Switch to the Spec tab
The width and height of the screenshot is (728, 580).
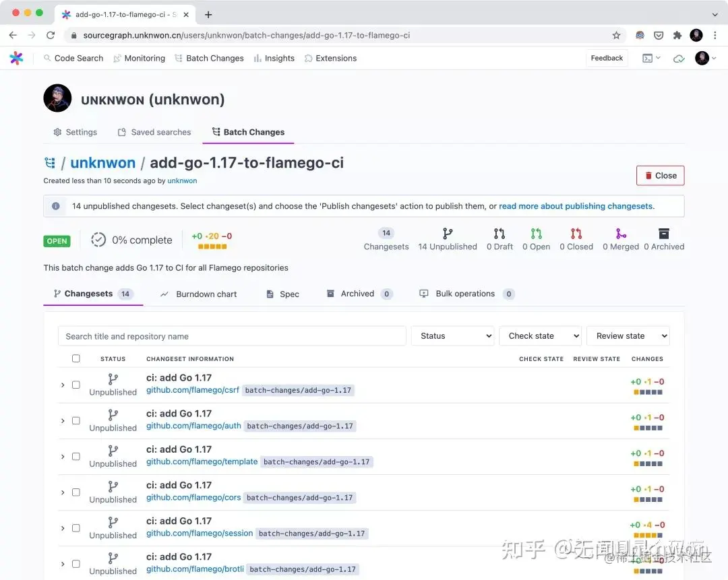[x=282, y=294]
